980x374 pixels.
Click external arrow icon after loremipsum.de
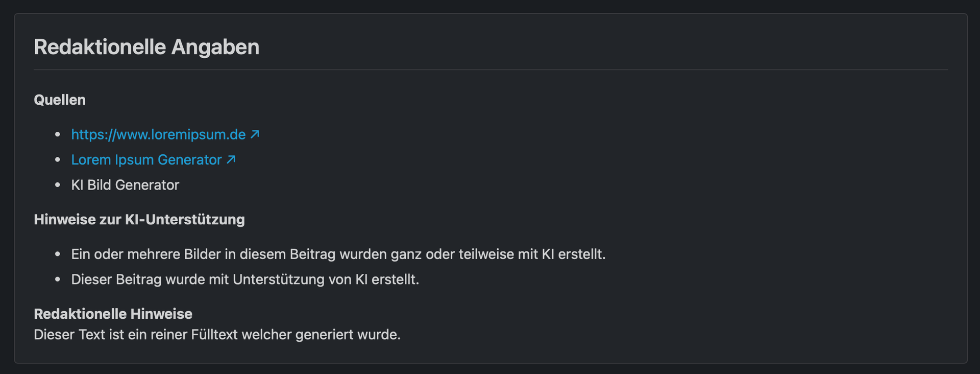point(255,134)
